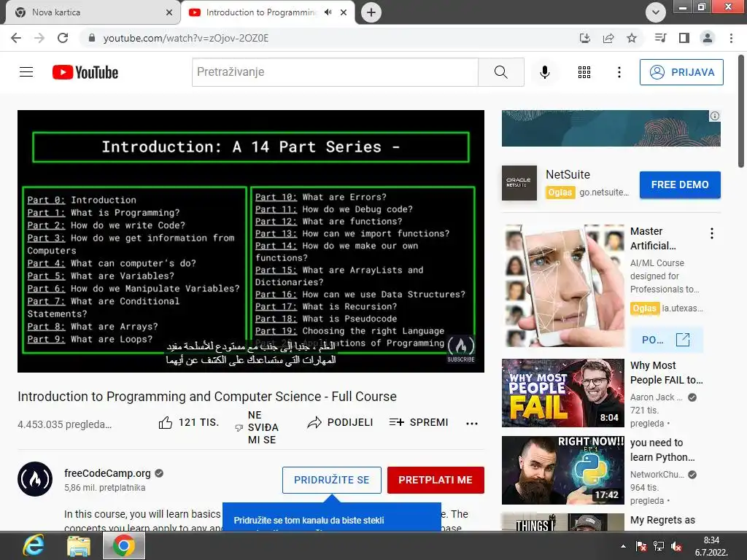Open Aaron Jack channel name
Viewport: 747px width, 560px height.
pos(656,397)
